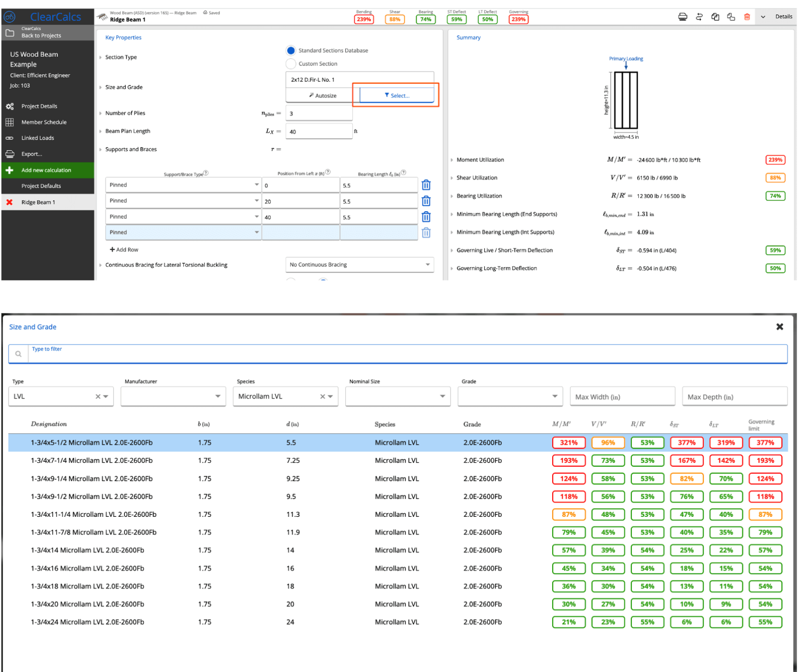798x672 pixels.
Task: Open Linked Loads in sidebar
Action: (x=38, y=138)
